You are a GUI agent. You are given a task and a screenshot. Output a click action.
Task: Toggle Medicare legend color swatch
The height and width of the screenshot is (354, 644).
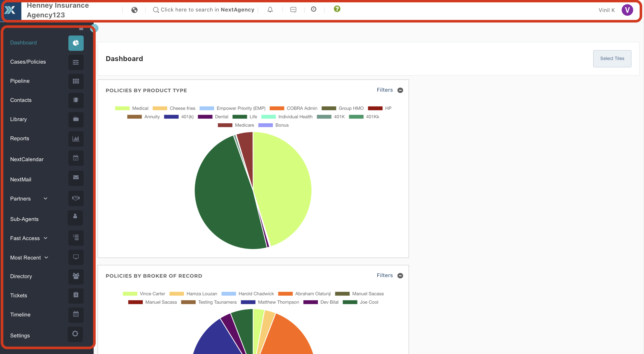tap(225, 125)
